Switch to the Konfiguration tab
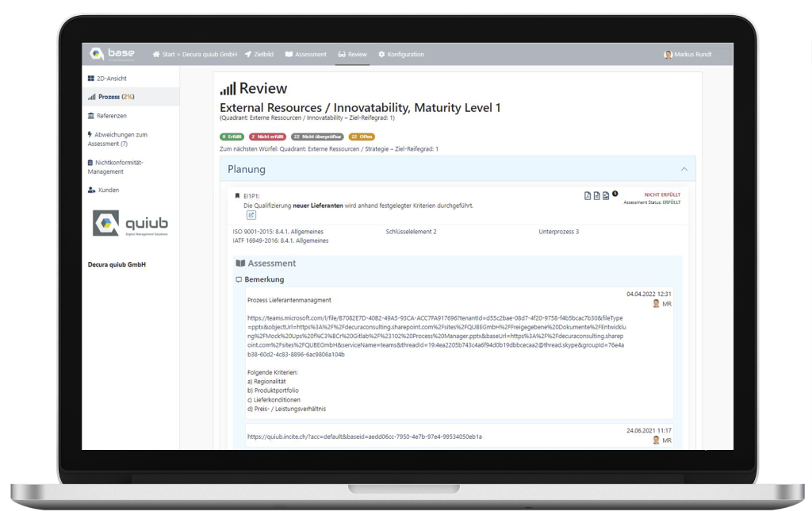812x523 pixels. click(x=405, y=54)
